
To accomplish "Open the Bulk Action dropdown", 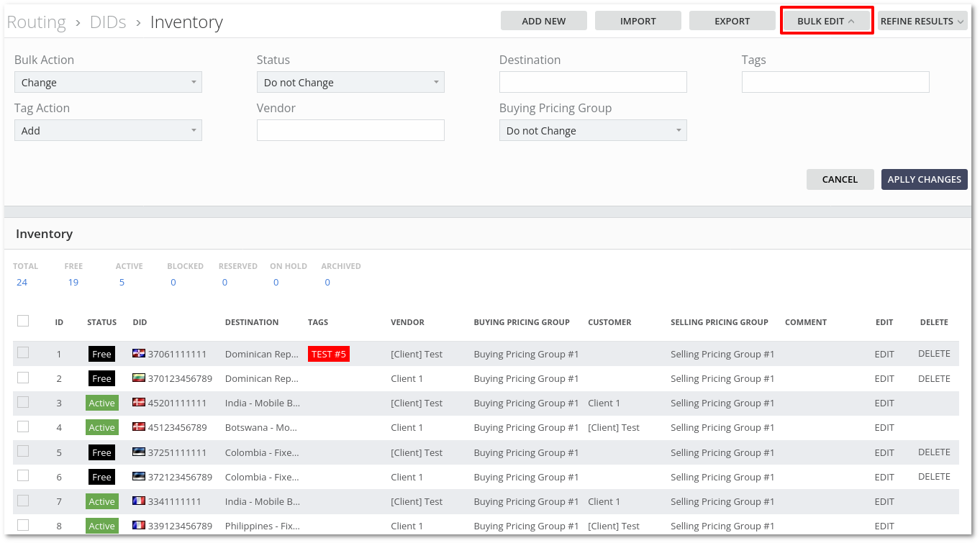I will pos(108,83).
